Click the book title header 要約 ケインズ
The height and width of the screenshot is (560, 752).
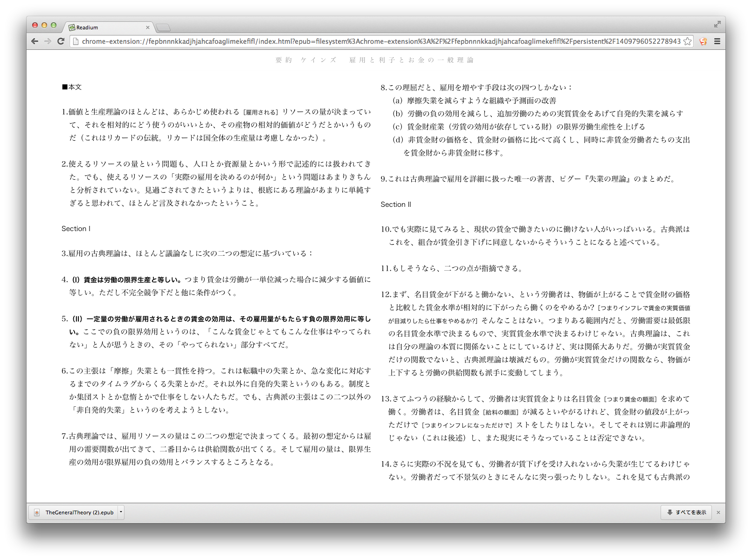(375, 60)
